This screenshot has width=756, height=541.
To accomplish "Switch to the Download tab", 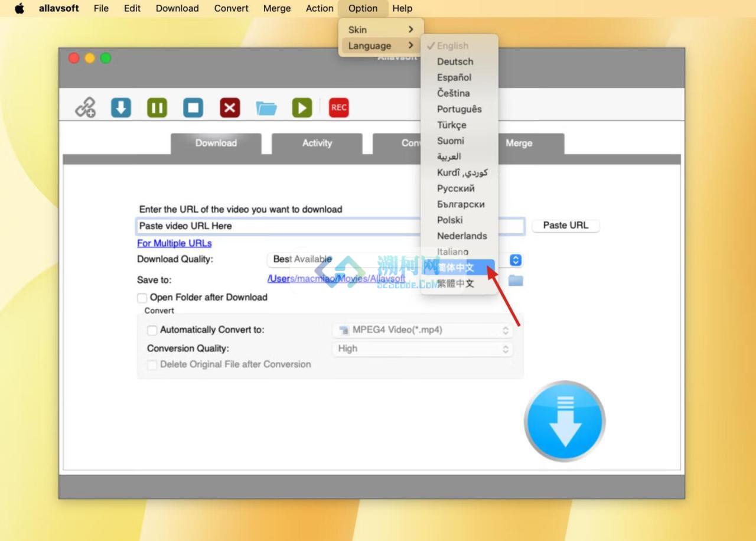I will [216, 144].
